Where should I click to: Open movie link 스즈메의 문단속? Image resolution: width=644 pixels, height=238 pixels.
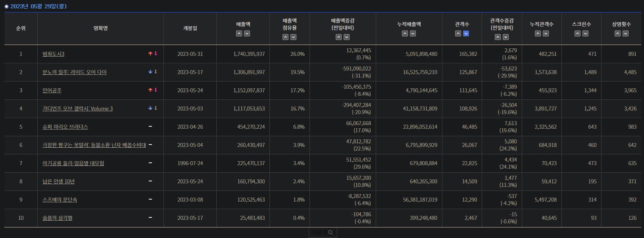click(60, 200)
